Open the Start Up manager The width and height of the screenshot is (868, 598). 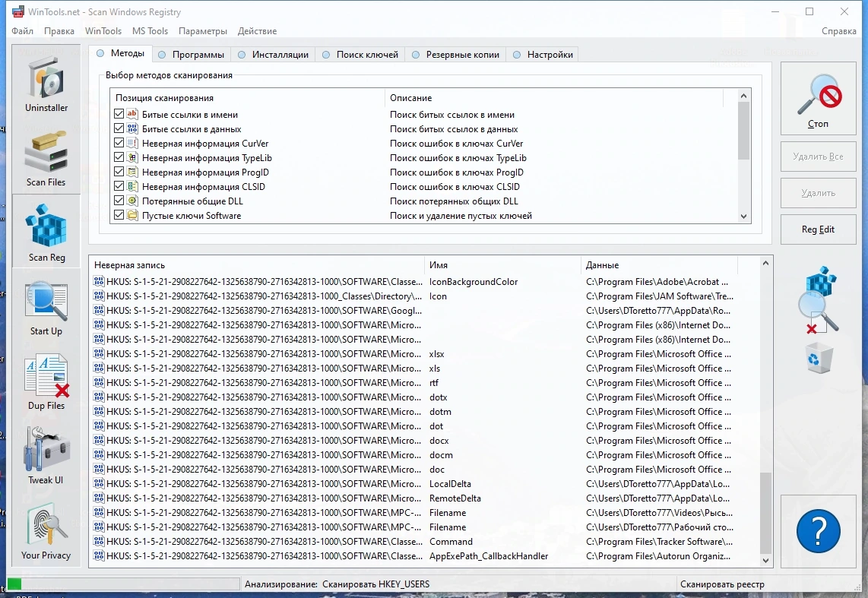46,308
